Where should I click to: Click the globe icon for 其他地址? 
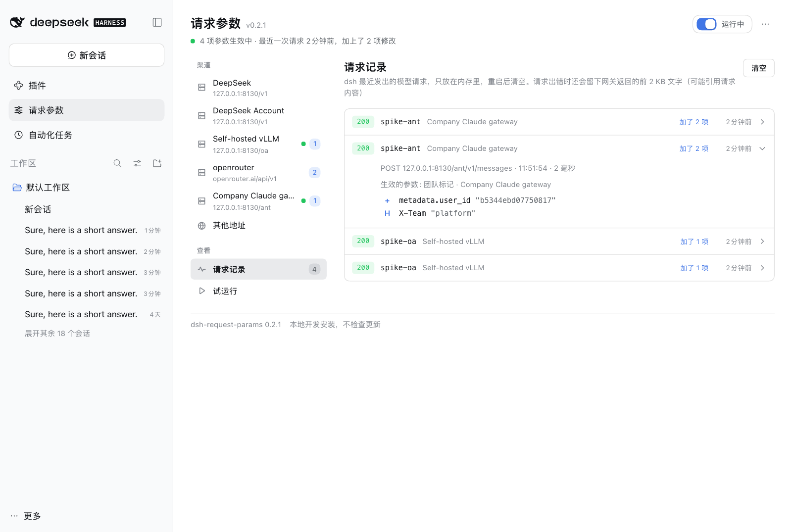pos(201,226)
